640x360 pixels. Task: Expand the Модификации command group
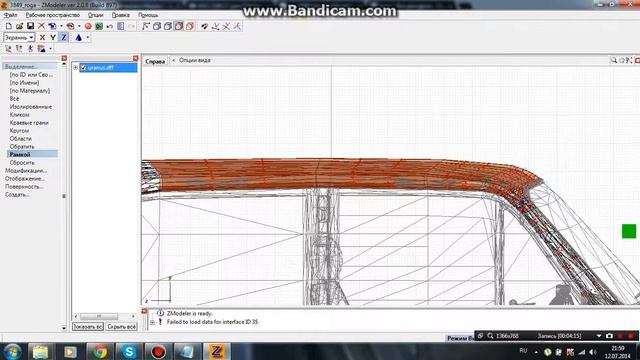tap(26, 171)
